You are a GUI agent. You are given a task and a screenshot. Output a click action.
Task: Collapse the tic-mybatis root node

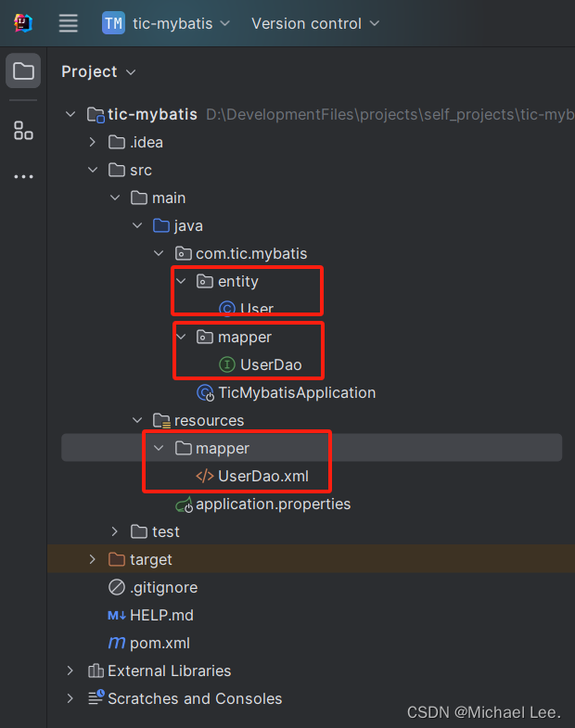(x=70, y=114)
